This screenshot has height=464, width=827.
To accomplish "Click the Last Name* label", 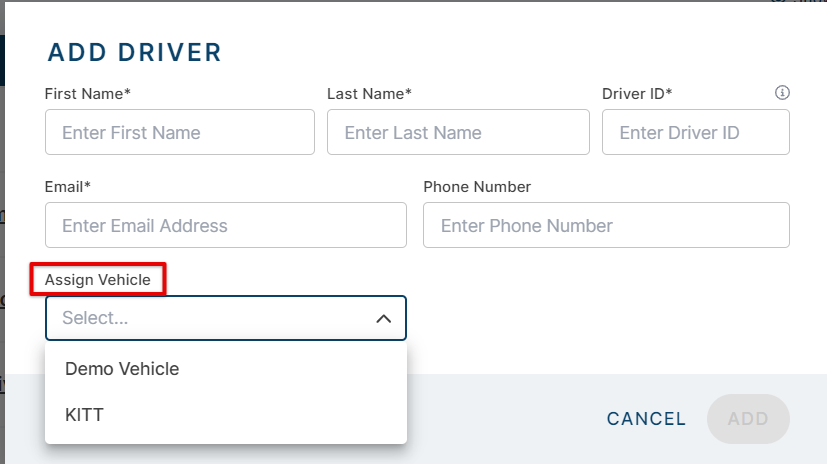I will [370, 94].
